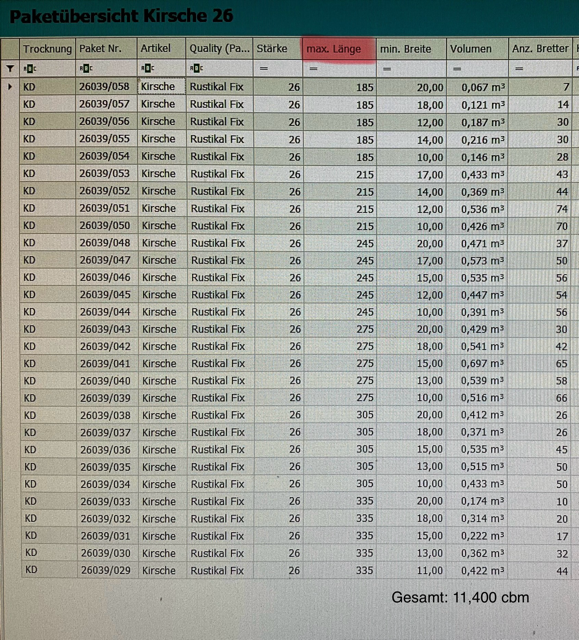The image size is (579, 640).
Task: Sort by the min. Breite column header
Action: tap(411, 49)
